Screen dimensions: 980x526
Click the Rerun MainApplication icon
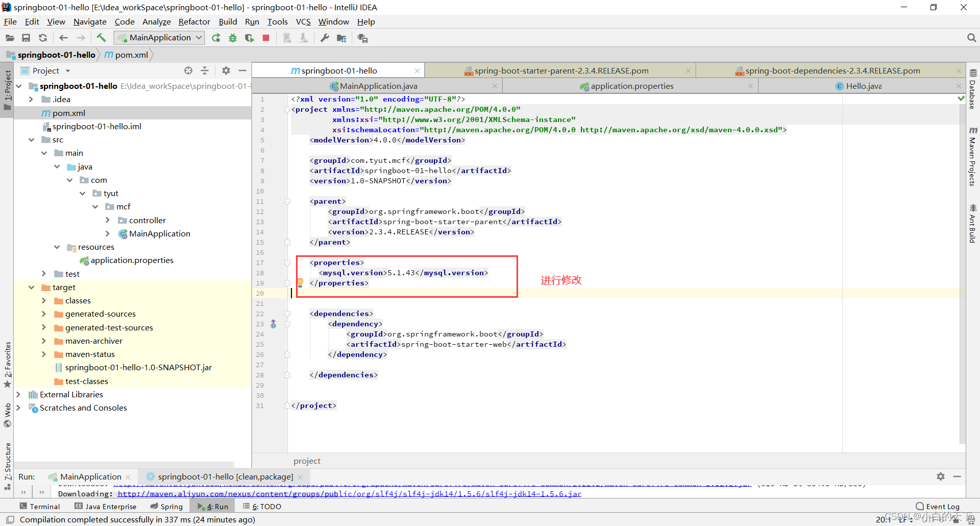click(x=216, y=38)
